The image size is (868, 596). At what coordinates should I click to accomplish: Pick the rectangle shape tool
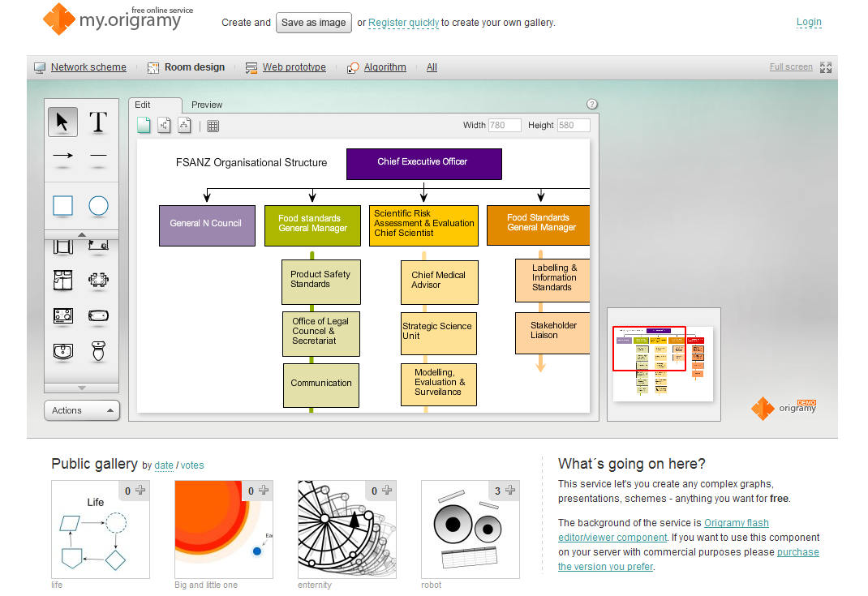pyautogui.click(x=62, y=205)
